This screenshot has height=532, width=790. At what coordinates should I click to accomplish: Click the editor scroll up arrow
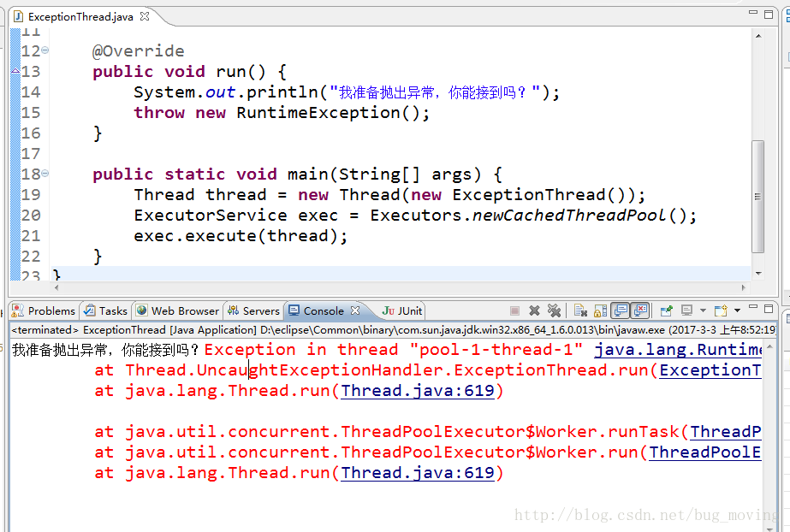tap(758, 36)
